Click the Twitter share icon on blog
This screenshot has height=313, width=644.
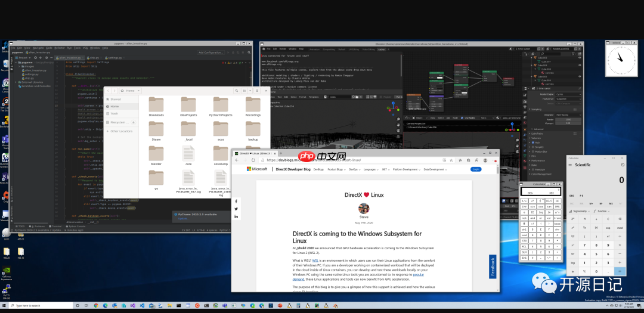[236, 209]
